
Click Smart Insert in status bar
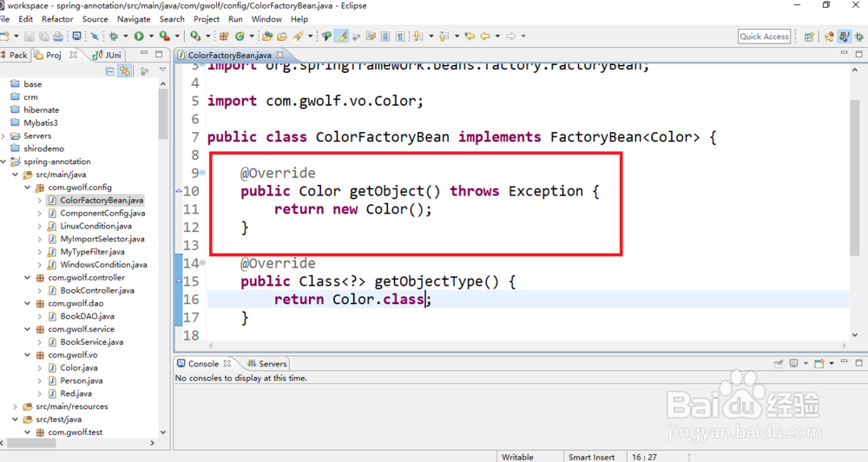point(591,457)
